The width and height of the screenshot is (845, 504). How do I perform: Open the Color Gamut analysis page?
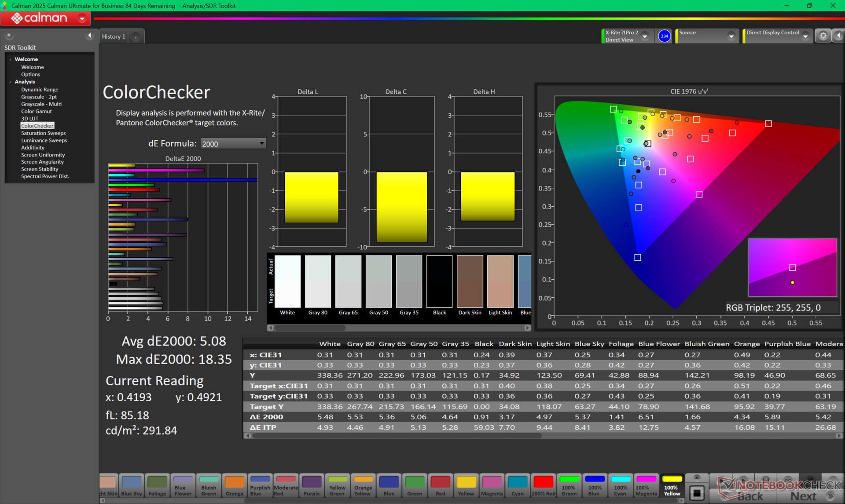click(x=36, y=111)
